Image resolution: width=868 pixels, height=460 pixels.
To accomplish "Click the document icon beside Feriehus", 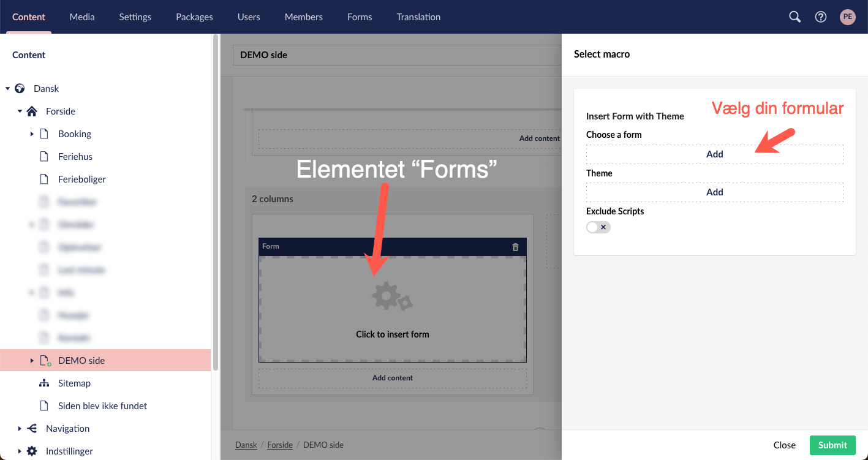I will click(x=44, y=157).
